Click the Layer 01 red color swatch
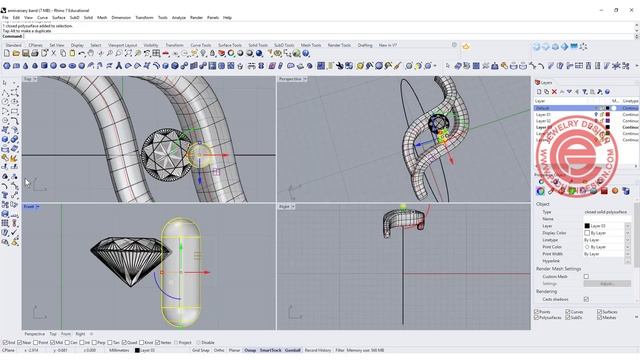The width and height of the screenshot is (640, 360). (x=608, y=115)
